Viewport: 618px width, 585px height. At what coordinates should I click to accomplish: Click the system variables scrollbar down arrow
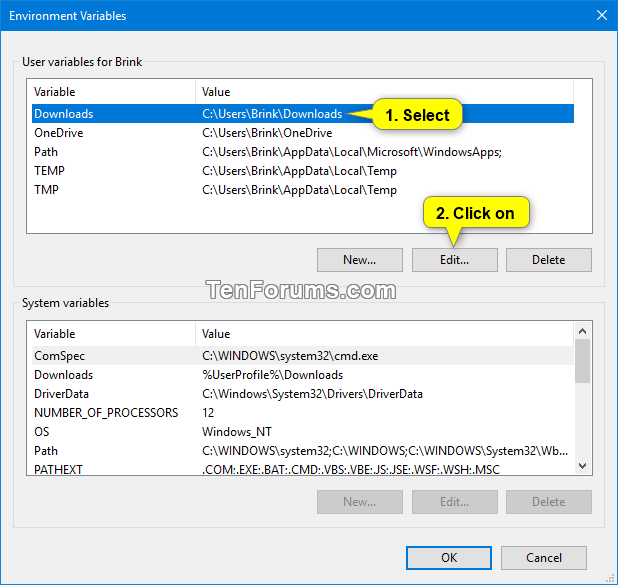tap(583, 466)
